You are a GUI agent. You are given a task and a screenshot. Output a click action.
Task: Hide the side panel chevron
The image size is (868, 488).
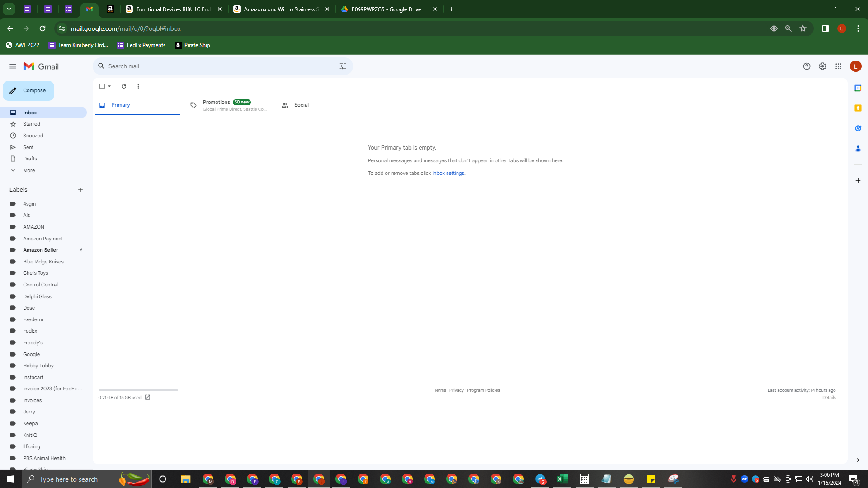tap(858, 460)
